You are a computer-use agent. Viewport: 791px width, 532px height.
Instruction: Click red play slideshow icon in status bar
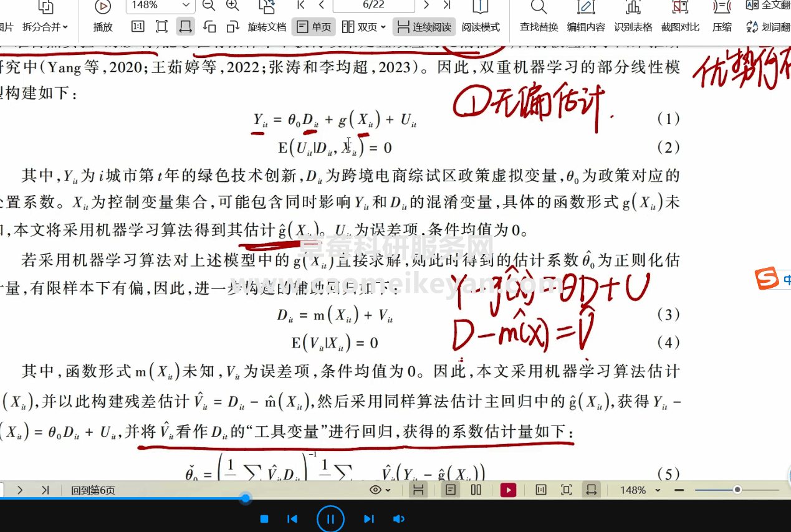508,490
